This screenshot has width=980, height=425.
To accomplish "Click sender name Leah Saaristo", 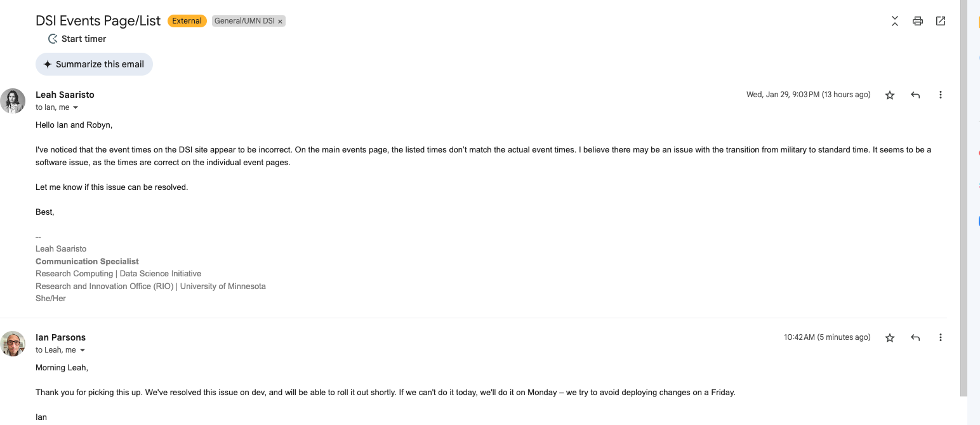I will click(x=65, y=95).
